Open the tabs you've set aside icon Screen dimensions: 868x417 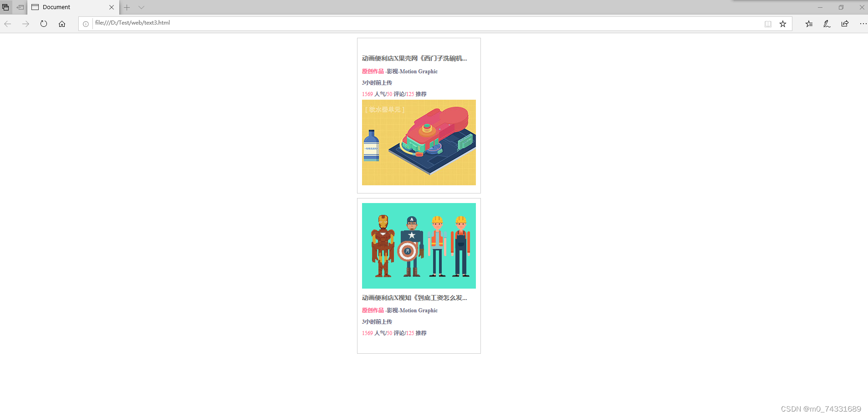(x=5, y=7)
